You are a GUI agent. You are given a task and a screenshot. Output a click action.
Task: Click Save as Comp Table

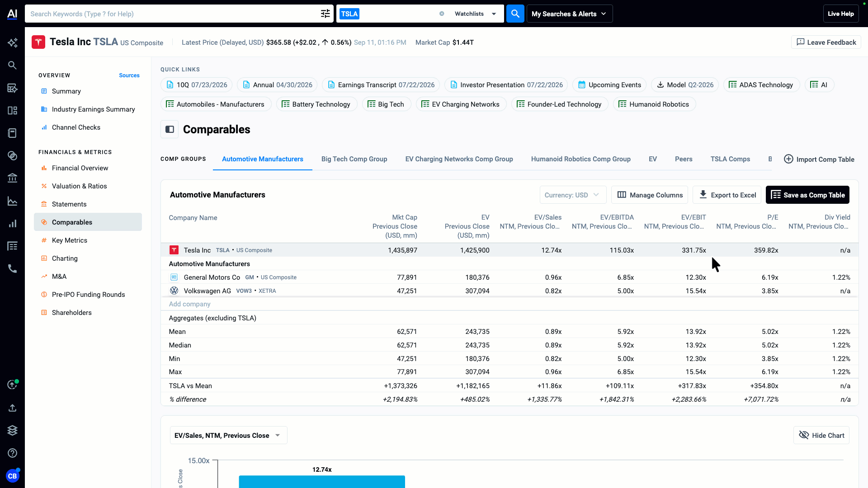(807, 195)
